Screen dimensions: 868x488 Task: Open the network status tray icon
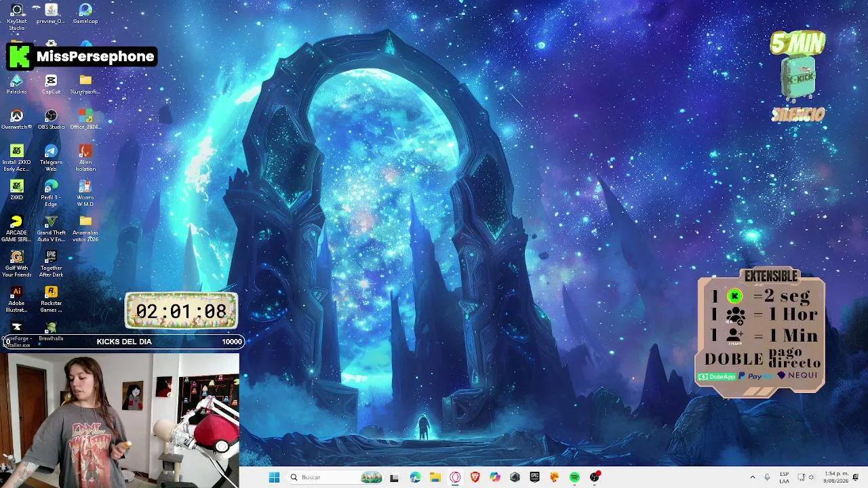click(x=801, y=477)
